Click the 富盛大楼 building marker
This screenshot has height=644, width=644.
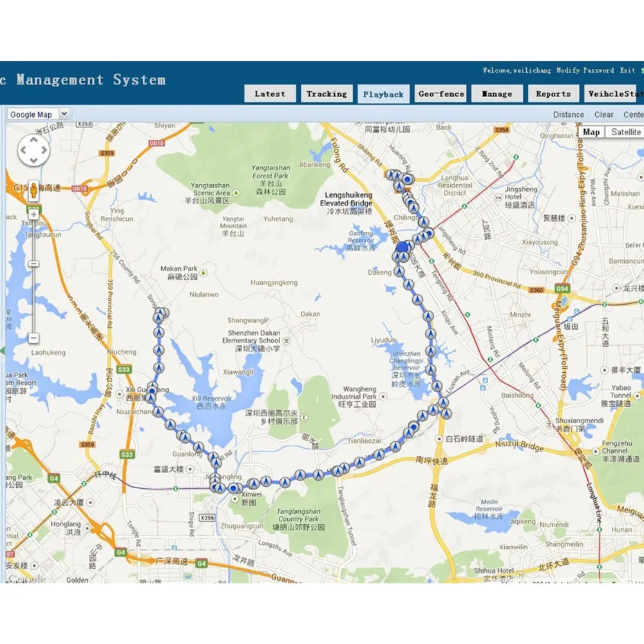[x=190, y=469]
